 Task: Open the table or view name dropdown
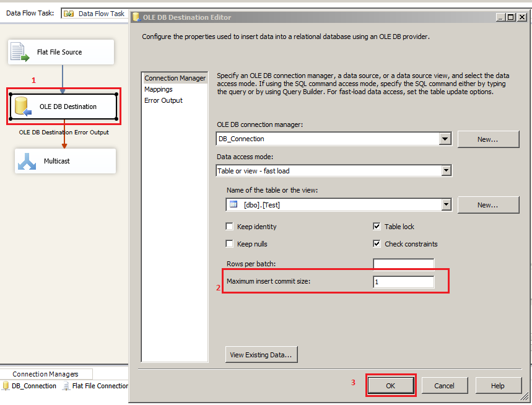click(x=448, y=205)
